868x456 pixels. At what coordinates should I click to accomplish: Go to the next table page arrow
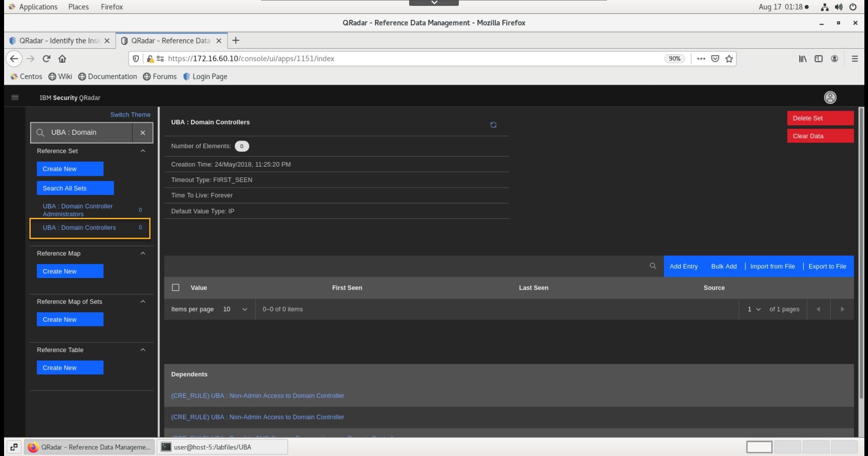(842, 309)
